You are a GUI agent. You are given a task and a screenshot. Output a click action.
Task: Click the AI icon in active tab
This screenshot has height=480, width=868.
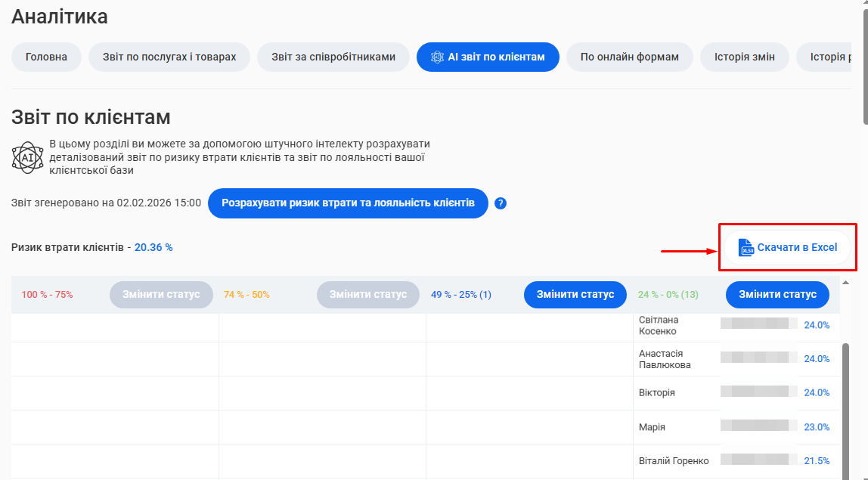(x=437, y=57)
